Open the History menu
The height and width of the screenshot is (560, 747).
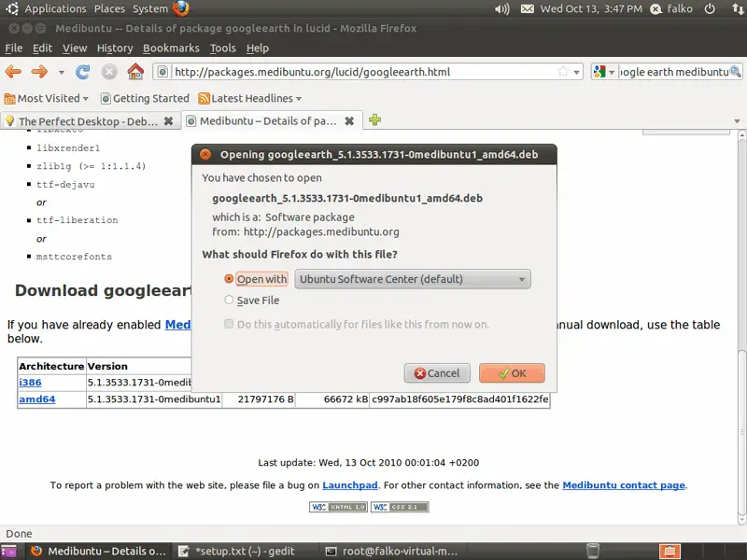(x=115, y=49)
